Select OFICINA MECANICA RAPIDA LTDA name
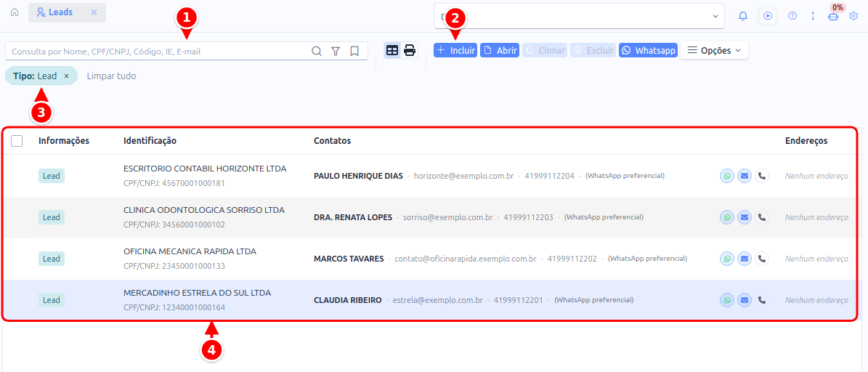The height and width of the screenshot is (372, 868). [x=190, y=251]
